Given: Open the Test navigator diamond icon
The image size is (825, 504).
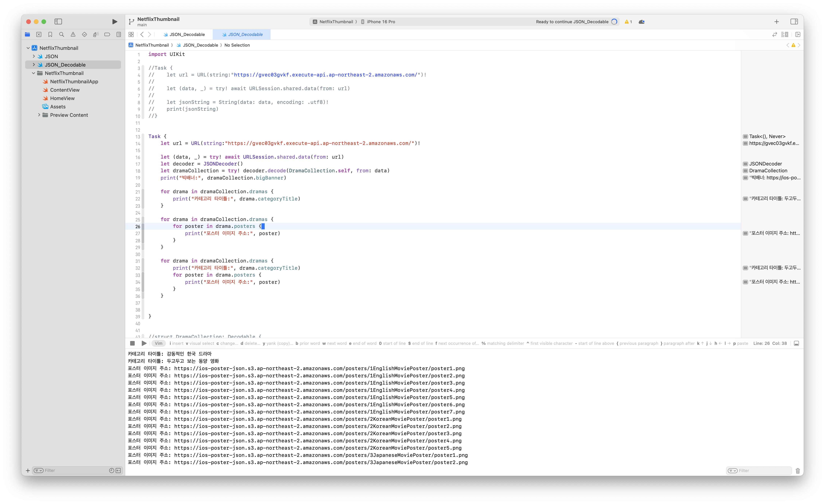Looking at the screenshot, I should click(x=84, y=34).
